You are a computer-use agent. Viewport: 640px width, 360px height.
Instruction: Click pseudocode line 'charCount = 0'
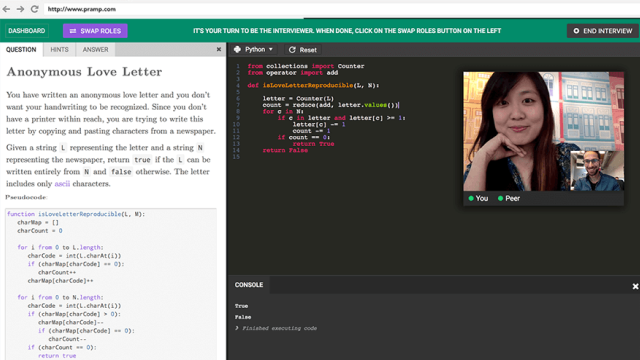point(40,231)
